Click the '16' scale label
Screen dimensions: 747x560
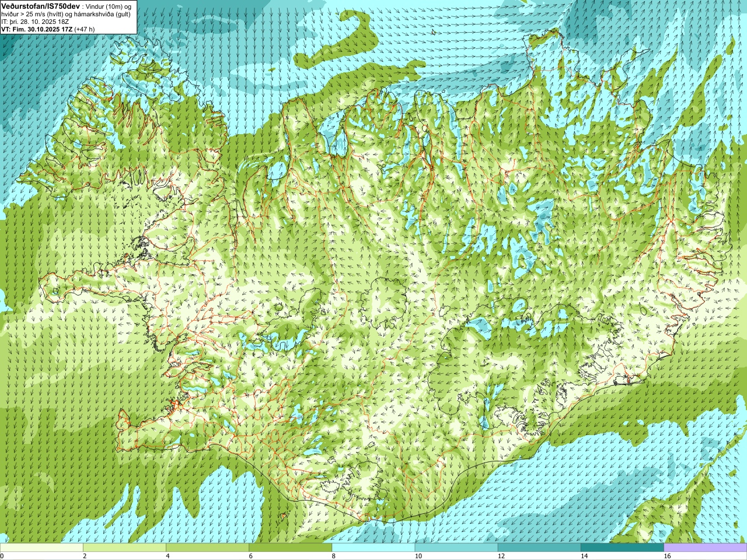tap(667, 556)
